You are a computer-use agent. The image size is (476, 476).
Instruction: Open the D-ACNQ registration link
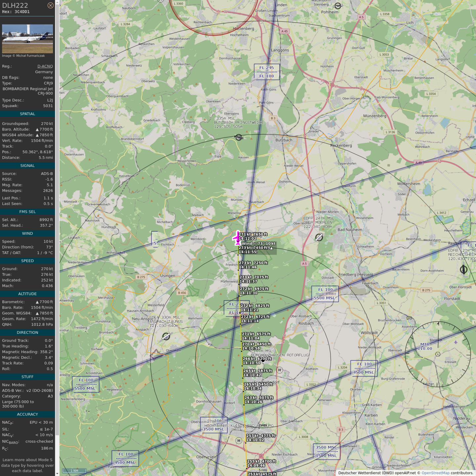coord(45,66)
